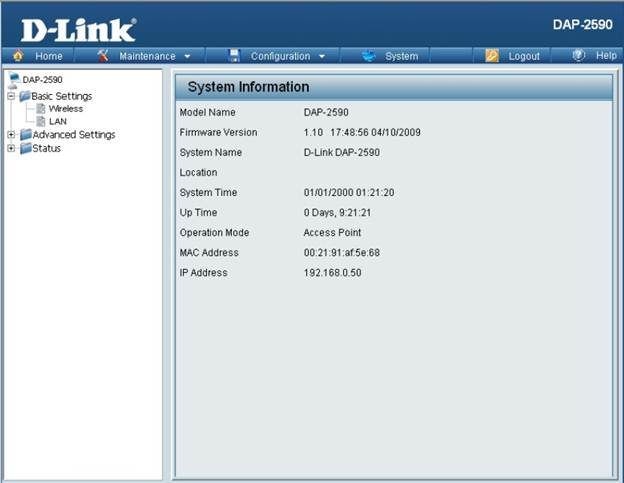This screenshot has height=483, width=624.
Task: Click the Firmware Version value 1.10
Action: (x=313, y=132)
